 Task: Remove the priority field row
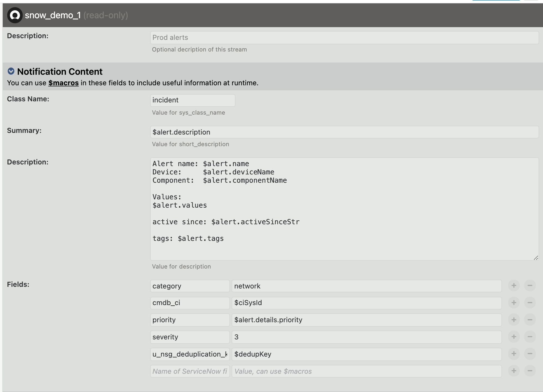[x=530, y=320]
